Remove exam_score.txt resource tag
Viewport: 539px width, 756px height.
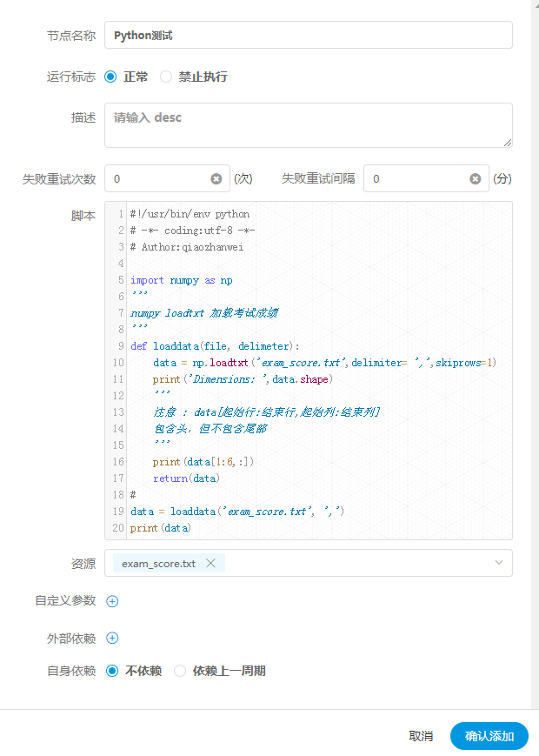tap(210, 563)
